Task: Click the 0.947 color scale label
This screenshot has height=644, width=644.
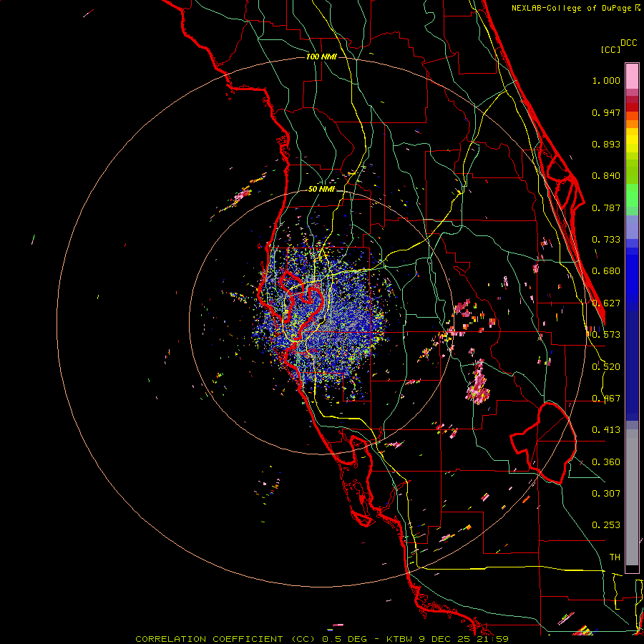Action: (606, 112)
